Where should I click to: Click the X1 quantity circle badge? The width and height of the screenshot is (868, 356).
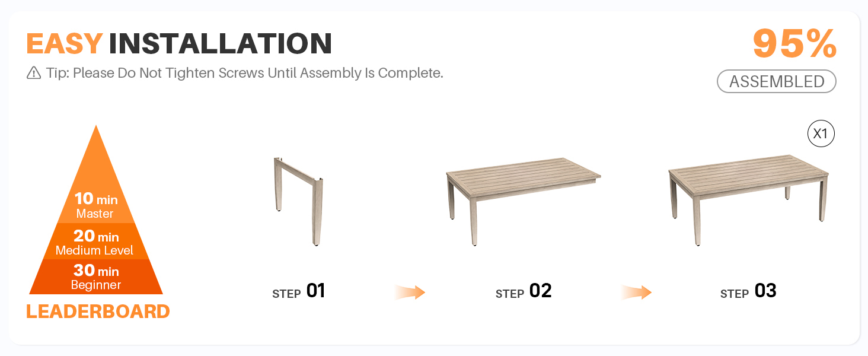821,135
